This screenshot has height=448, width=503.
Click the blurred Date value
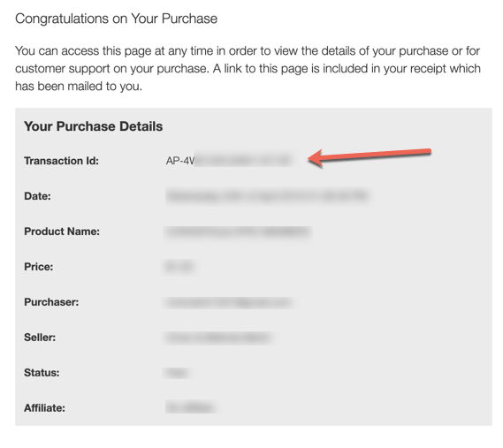pos(267,196)
